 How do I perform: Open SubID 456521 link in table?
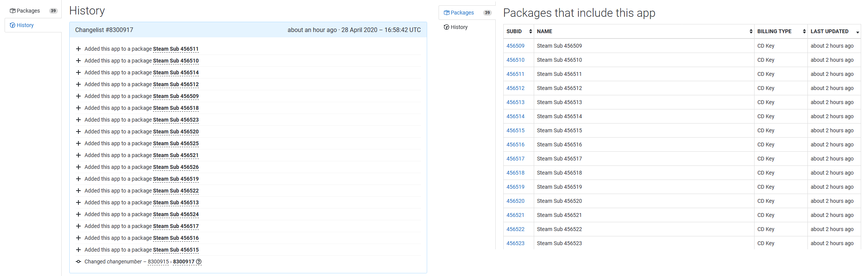(x=515, y=215)
